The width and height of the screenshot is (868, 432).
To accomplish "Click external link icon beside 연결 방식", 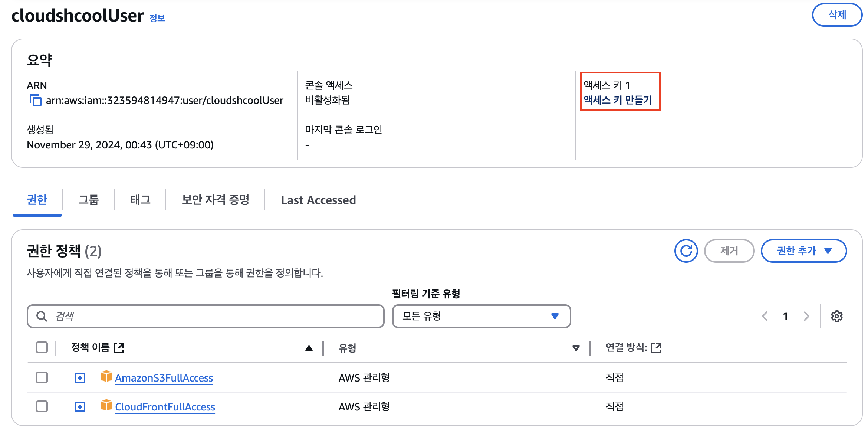I will click(656, 348).
